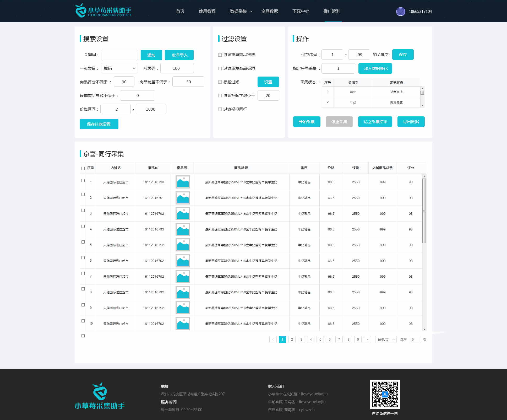The width and height of the screenshot is (507, 420).
Task: Click the Little Strawberry Collect header logo
Action: point(103,11)
